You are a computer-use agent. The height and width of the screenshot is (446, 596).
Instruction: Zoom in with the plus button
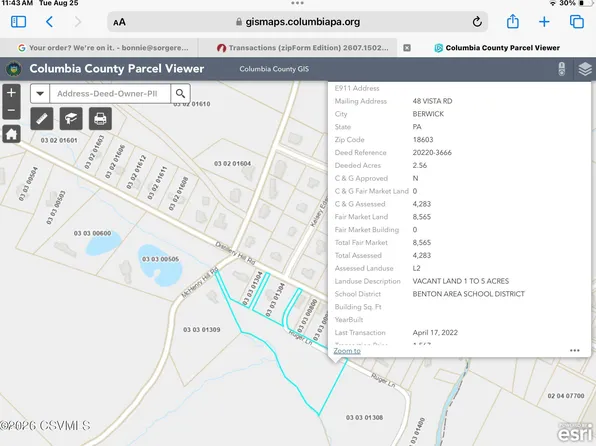(11, 93)
